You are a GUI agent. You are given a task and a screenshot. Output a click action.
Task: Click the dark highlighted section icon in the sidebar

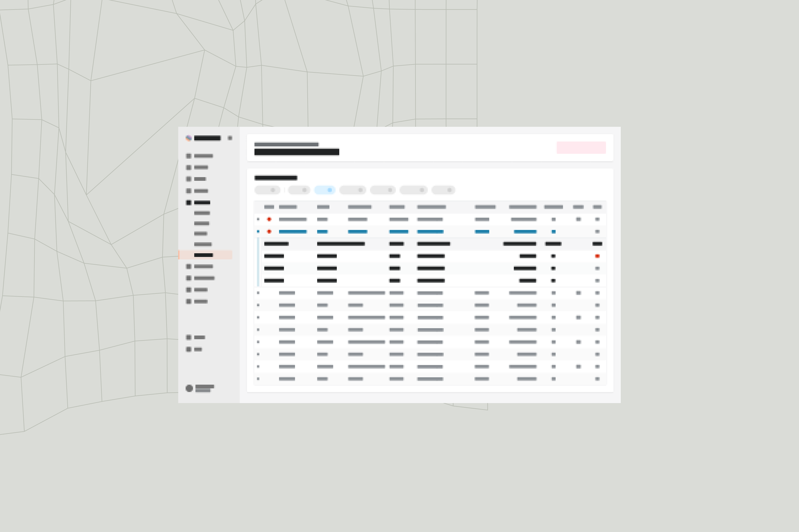pyautogui.click(x=188, y=202)
